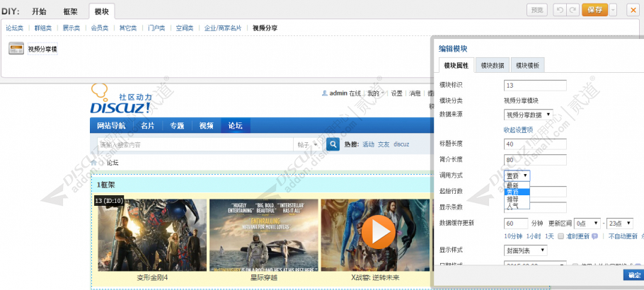Open 网站导航 in the navigation bar
Screen dimensions: 644x290
click(x=111, y=126)
